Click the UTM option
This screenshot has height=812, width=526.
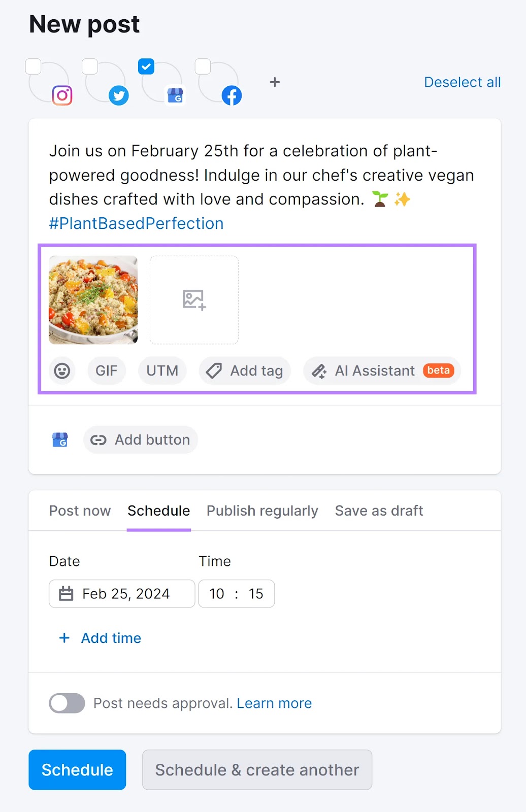pos(162,371)
